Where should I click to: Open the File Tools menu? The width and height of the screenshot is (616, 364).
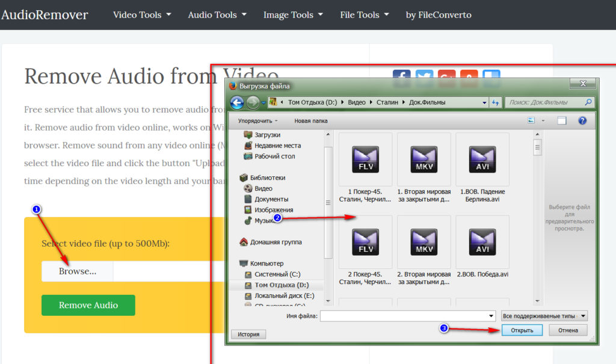[364, 15]
